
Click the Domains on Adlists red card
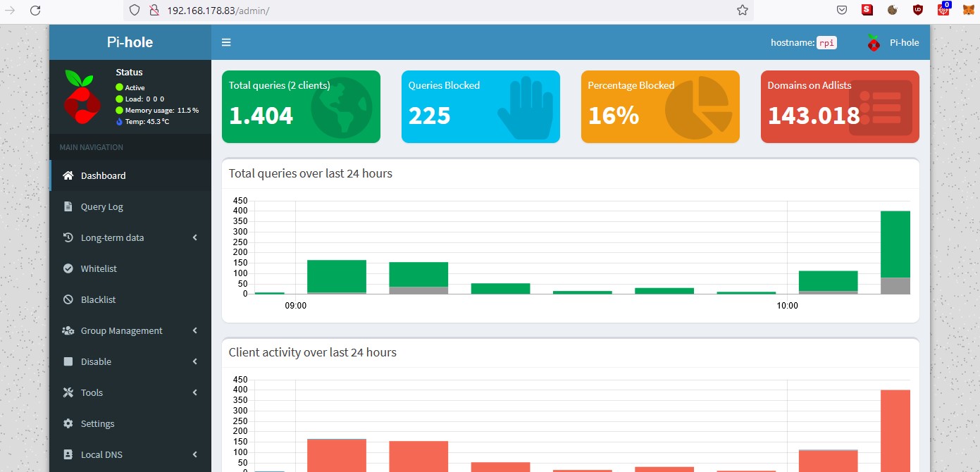coord(840,106)
